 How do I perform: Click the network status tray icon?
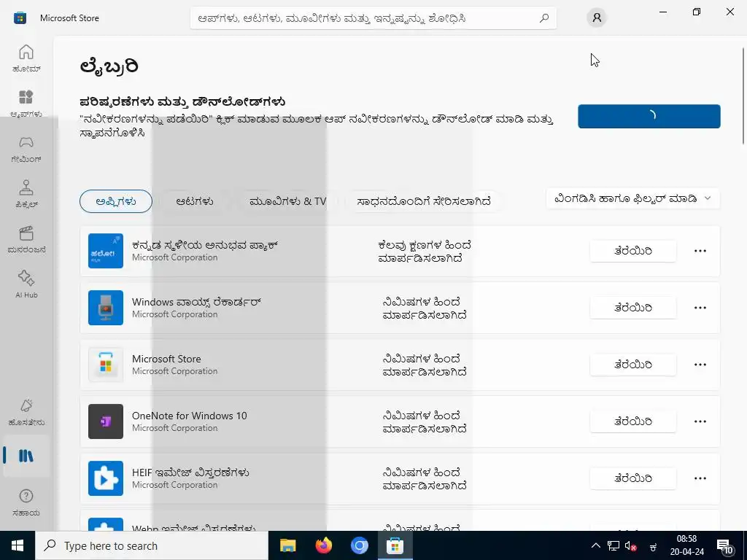614,545
